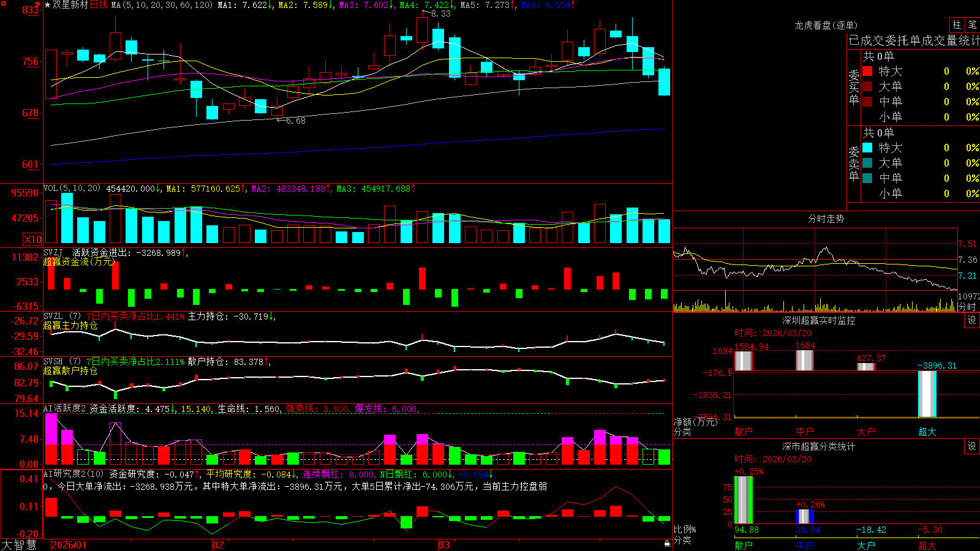This screenshot has width=980, height=551.
Task: Click the 散户持仓: 83.378 readout
Action: click(x=225, y=362)
